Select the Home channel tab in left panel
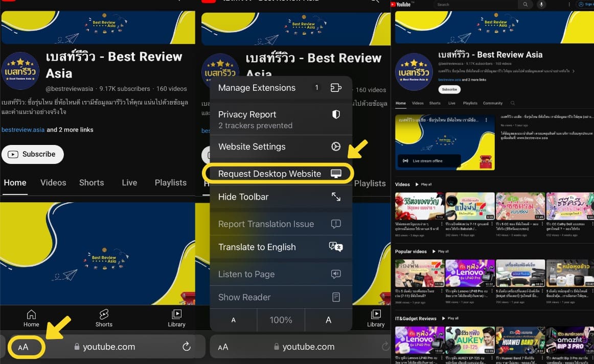594x364 pixels. (x=15, y=183)
